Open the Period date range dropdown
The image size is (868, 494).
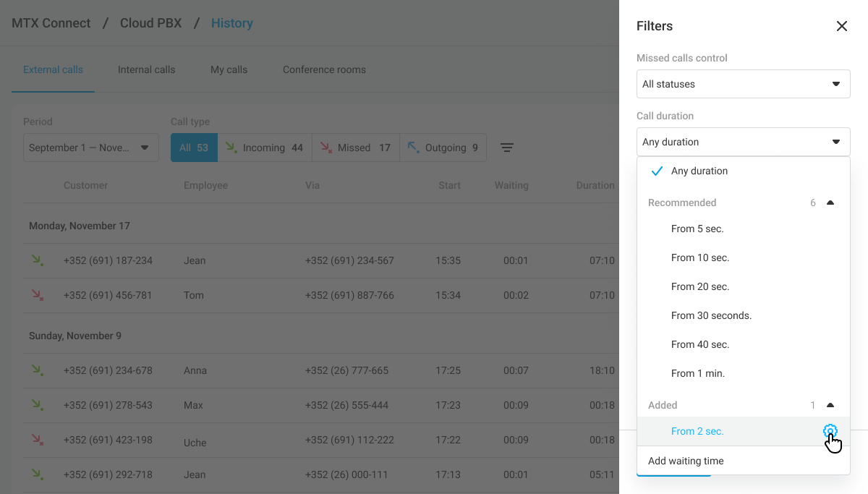coord(90,148)
